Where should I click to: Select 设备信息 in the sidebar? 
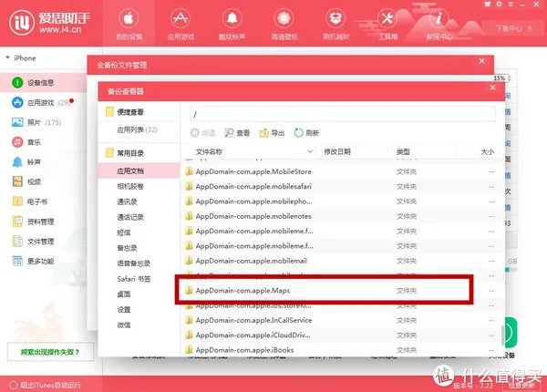point(44,83)
